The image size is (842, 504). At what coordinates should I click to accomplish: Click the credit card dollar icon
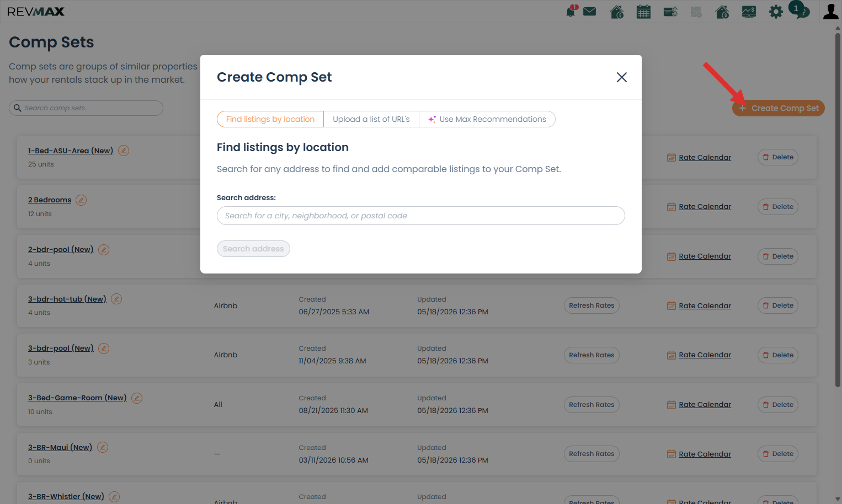pyautogui.click(x=670, y=12)
